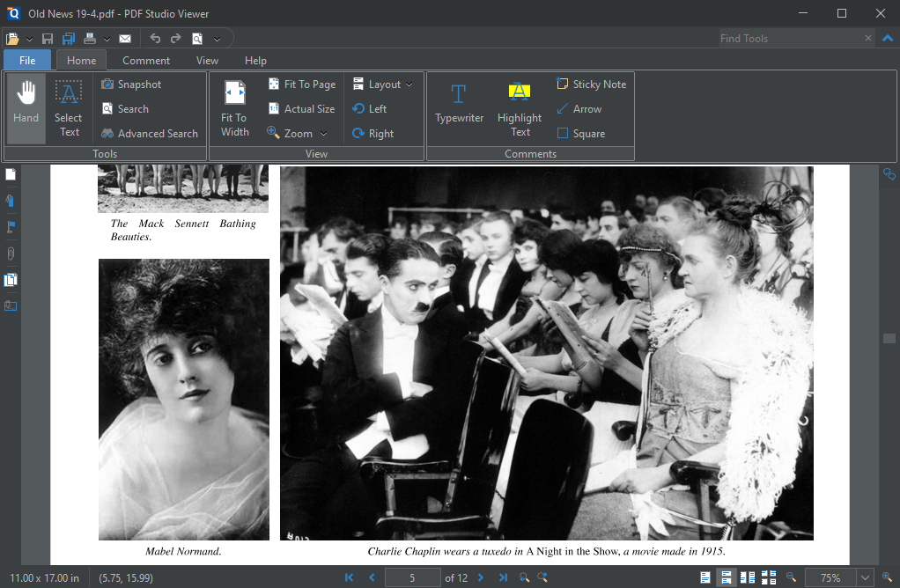Open the Comments panel icon in sidebar
Screen dimensions: 900x588
11,280
